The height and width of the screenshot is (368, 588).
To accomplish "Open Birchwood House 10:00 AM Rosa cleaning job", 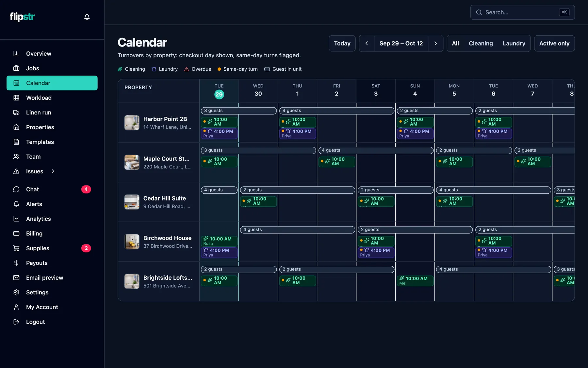I will tap(219, 241).
